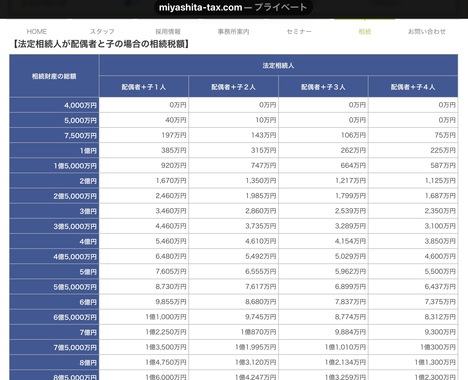Click the 664万円 cell
Viewport: 468px width, 380px height.
pos(323,166)
